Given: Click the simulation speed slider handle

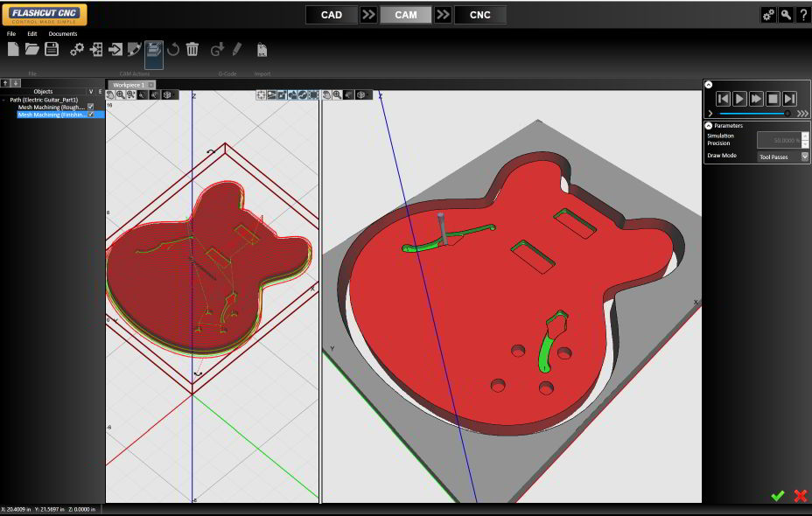Looking at the screenshot, I should point(787,114).
